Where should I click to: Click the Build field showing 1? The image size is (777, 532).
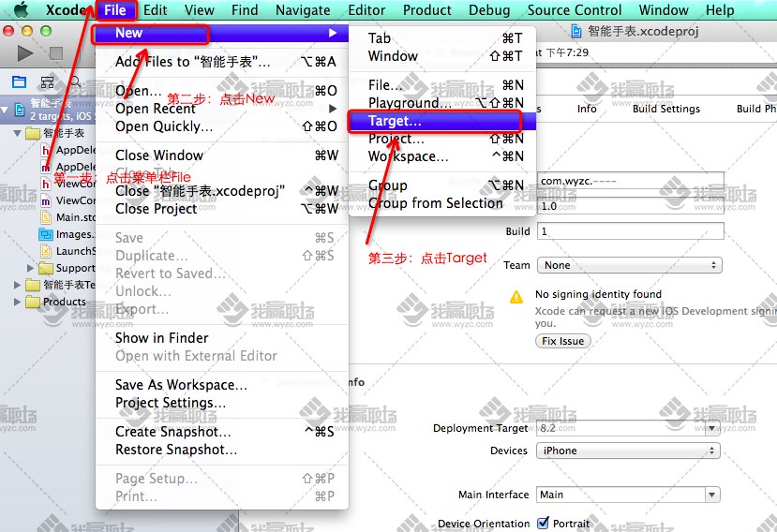(x=631, y=231)
